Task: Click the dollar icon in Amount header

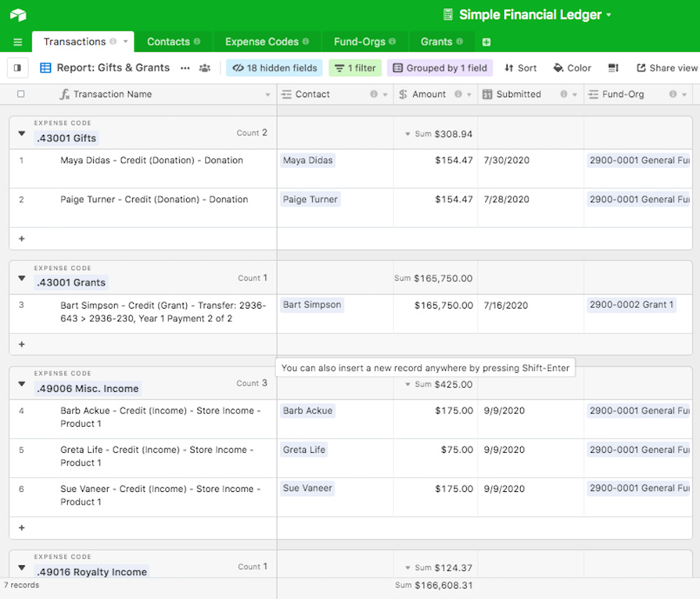Action: pyautogui.click(x=403, y=94)
